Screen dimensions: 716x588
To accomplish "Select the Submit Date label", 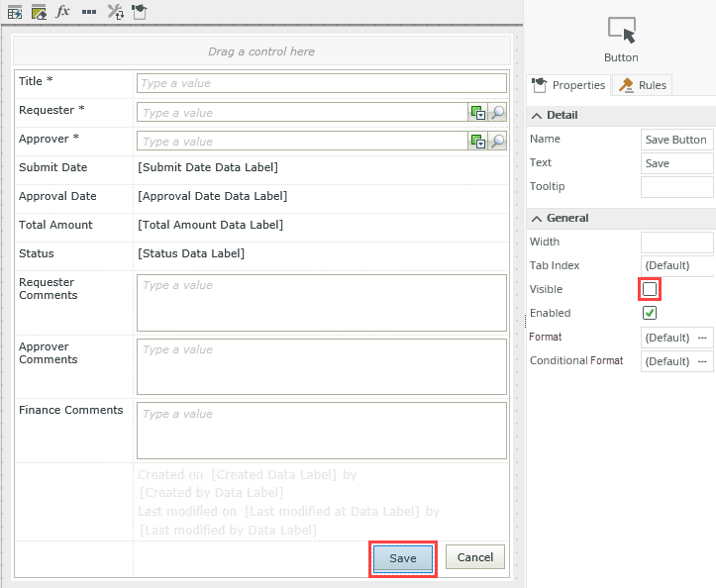I will click(x=52, y=167).
